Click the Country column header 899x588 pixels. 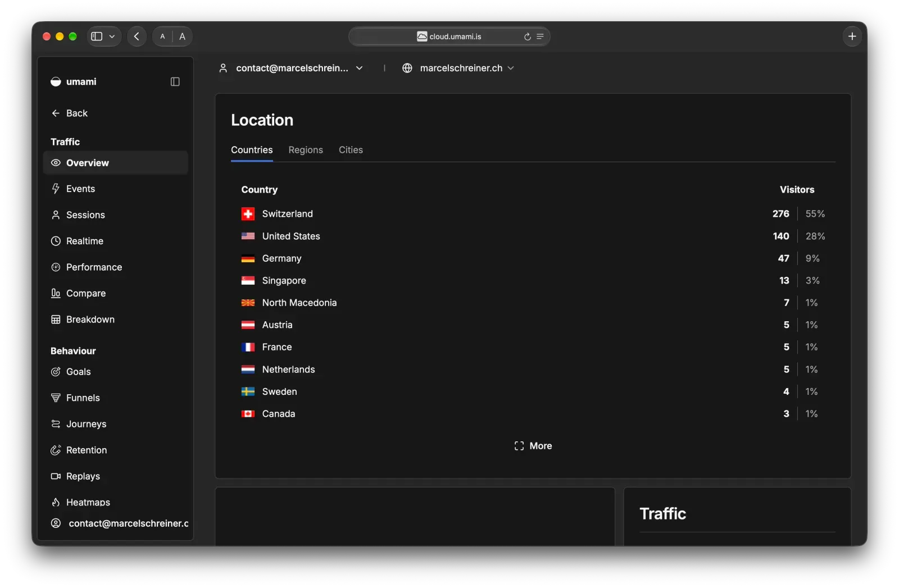[260, 190]
